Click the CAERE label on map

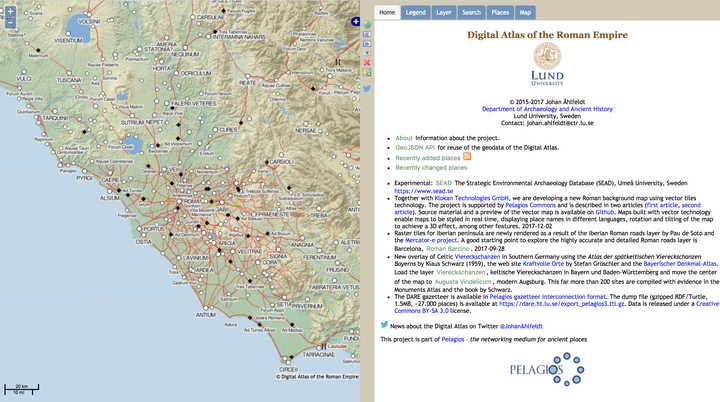tap(110, 180)
